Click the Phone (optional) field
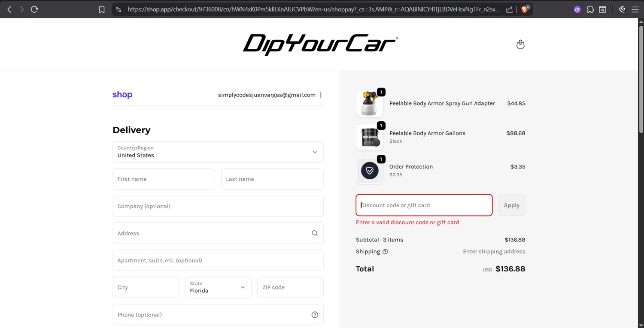 218,315
